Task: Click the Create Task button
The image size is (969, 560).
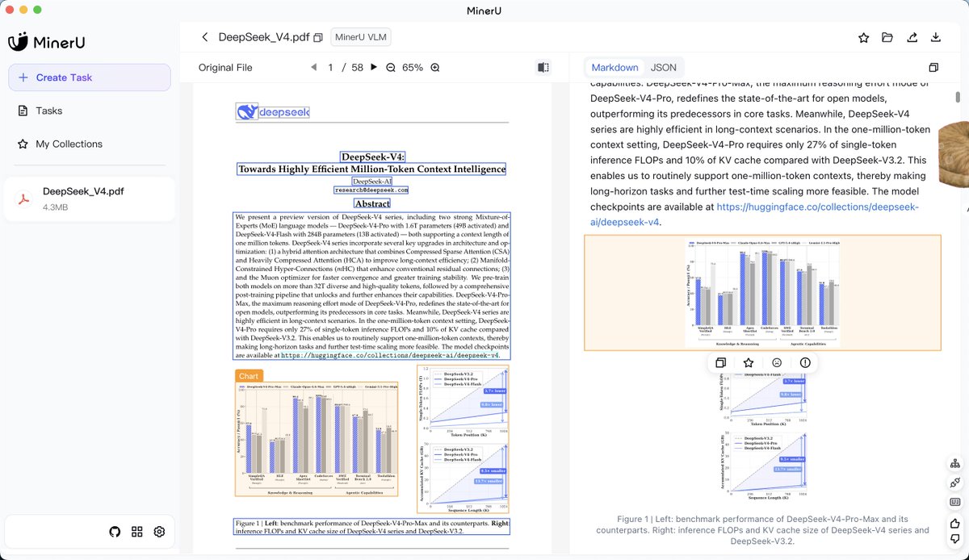Action: click(x=90, y=77)
